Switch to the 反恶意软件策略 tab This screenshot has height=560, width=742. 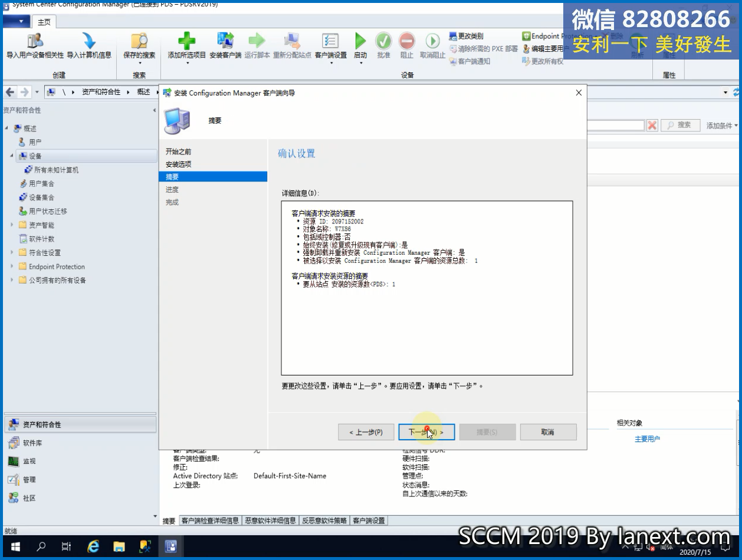[324, 521]
